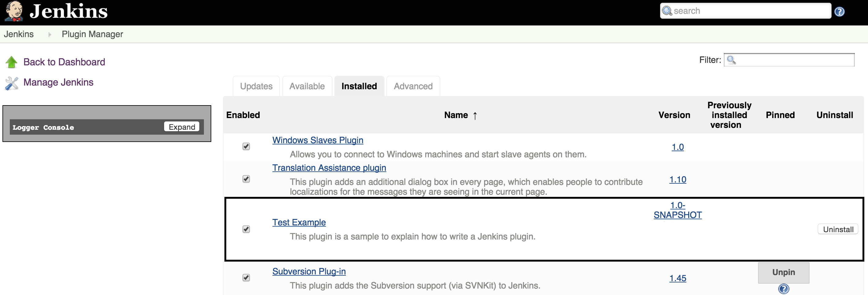Click the 1.0-SNAPSHOT version link

[678, 210]
